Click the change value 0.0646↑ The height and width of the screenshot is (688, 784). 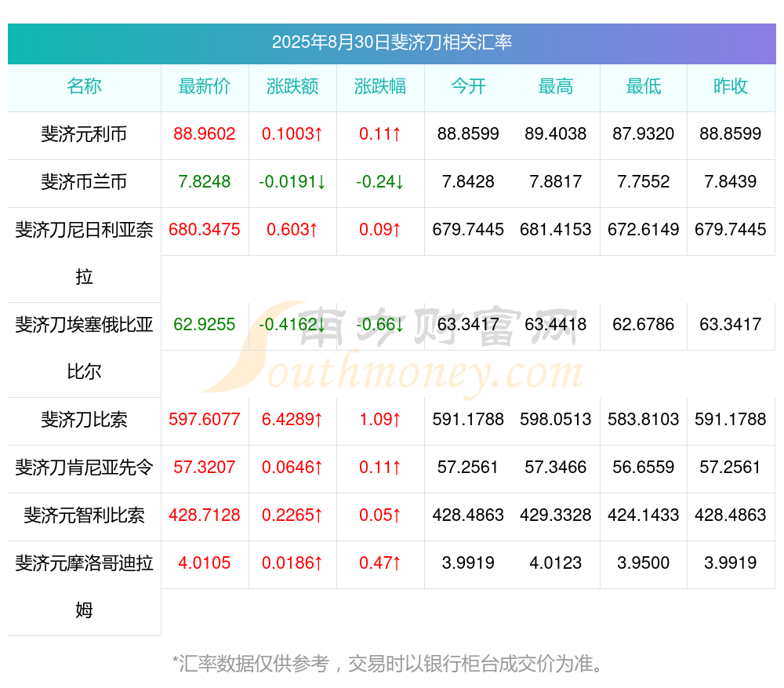click(292, 467)
